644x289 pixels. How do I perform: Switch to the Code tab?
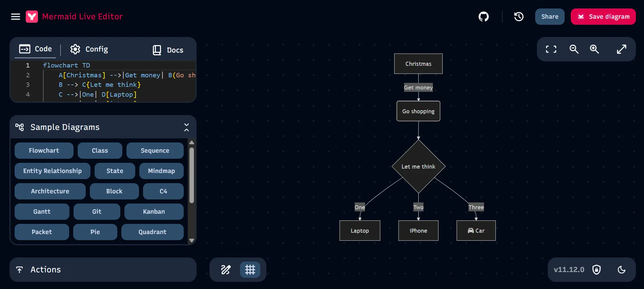36,49
